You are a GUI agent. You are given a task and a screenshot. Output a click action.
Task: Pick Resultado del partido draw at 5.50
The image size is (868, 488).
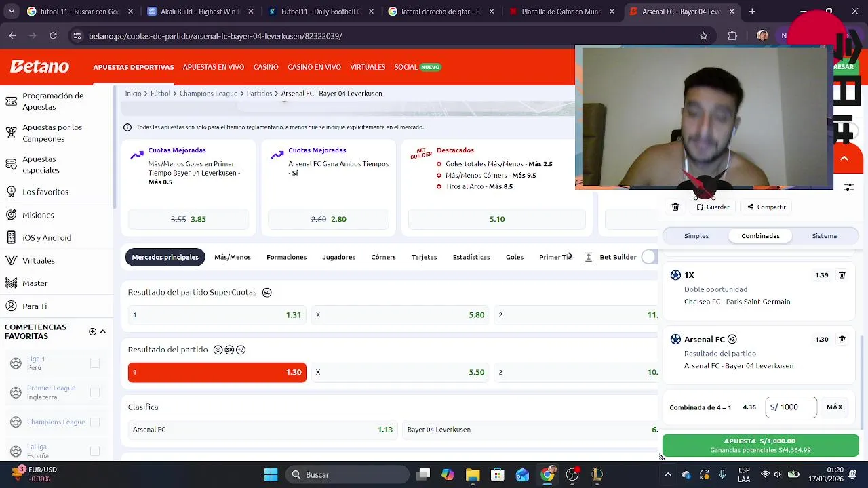coord(400,372)
